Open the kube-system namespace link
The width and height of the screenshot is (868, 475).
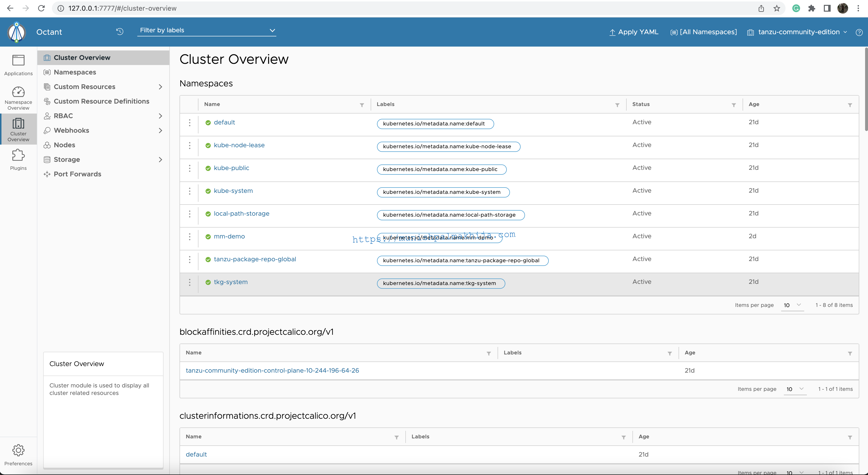pos(233,191)
